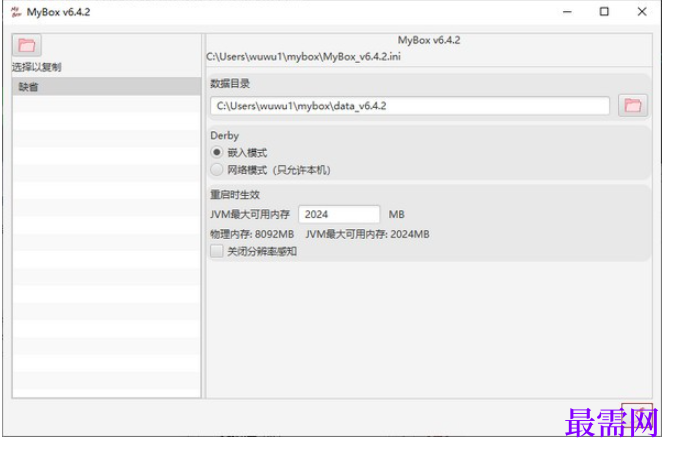Image resolution: width=677 pixels, height=454 pixels.
Task: Click the 物理内存: 8092MB text
Action: (x=252, y=234)
